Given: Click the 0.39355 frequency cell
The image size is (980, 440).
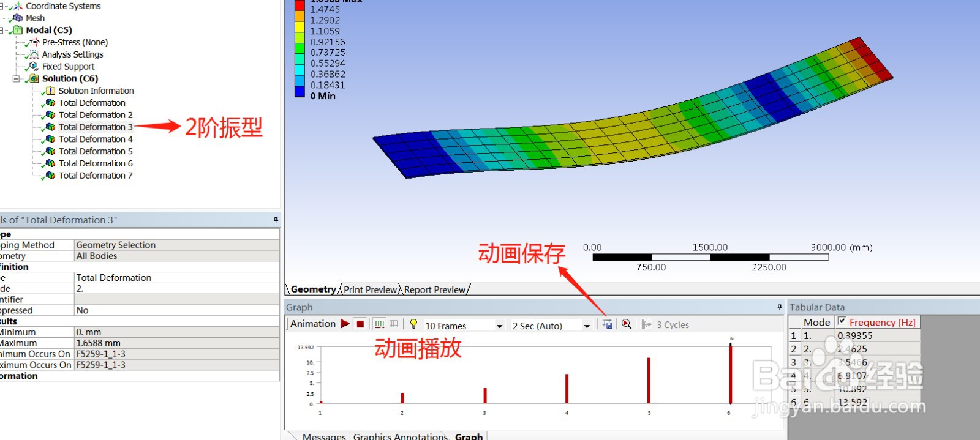Looking at the screenshot, I should pyautogui.click(x=877, y=335).
